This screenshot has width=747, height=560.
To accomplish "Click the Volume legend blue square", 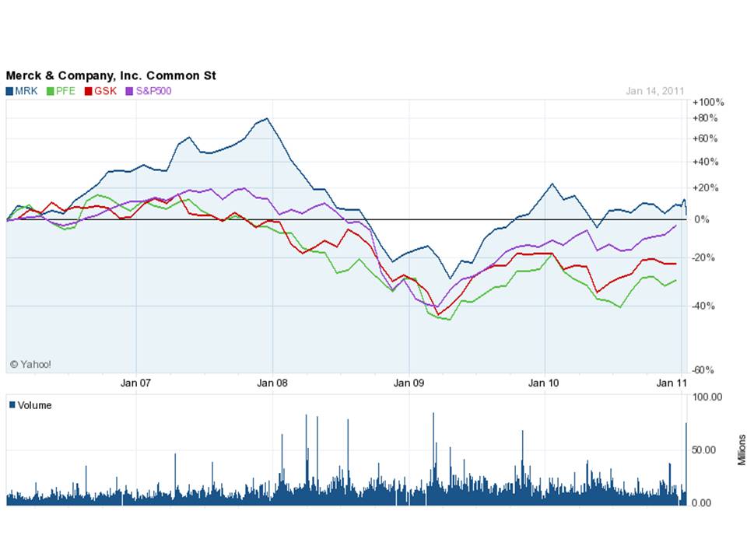I will 12,405.
